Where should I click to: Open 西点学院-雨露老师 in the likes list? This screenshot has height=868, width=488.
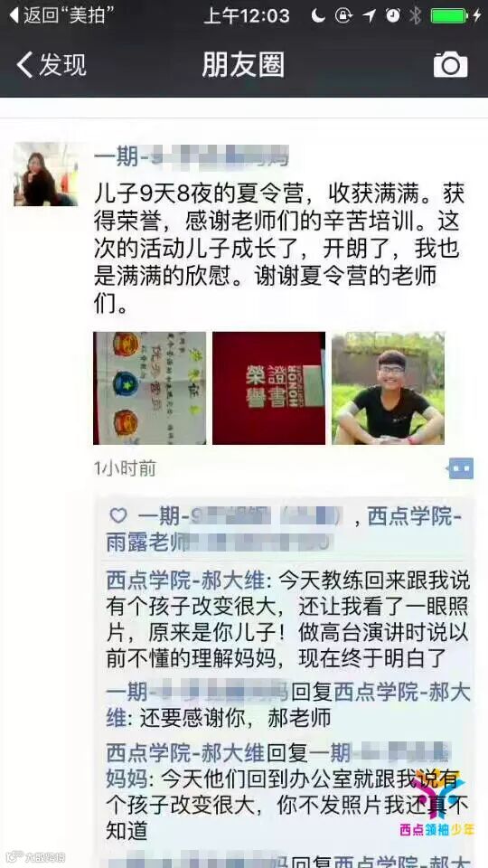click(285, 529)
